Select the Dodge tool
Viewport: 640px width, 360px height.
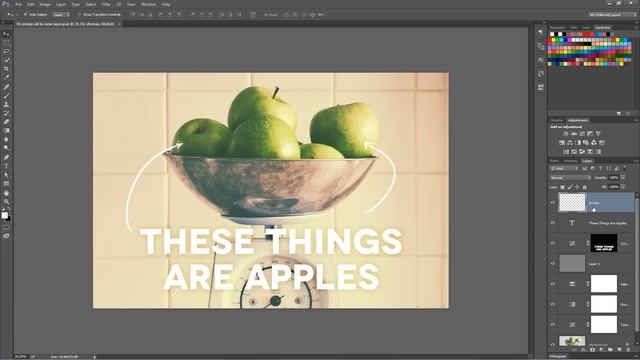tap(6, 148)
